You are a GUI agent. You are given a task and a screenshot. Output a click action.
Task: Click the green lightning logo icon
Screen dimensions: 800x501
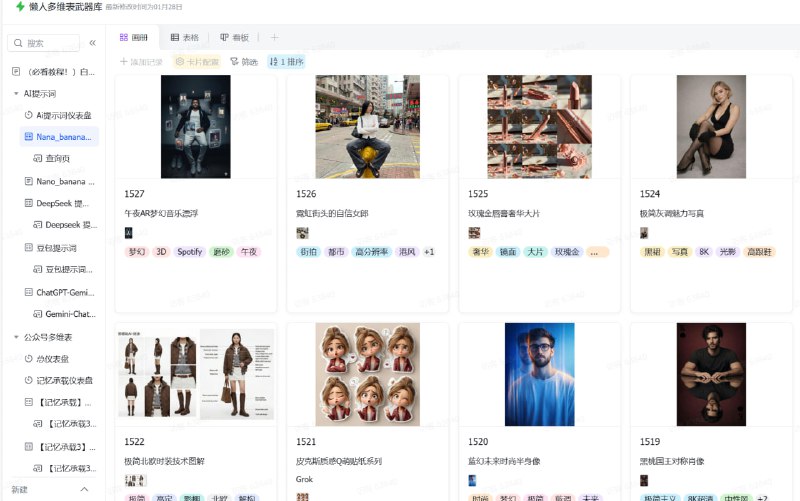(20, 7)
